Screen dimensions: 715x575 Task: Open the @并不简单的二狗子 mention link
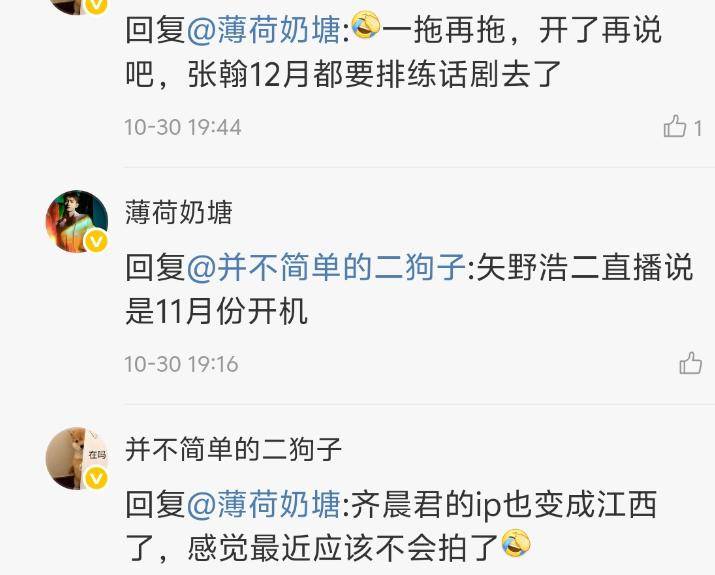point(326,267)
